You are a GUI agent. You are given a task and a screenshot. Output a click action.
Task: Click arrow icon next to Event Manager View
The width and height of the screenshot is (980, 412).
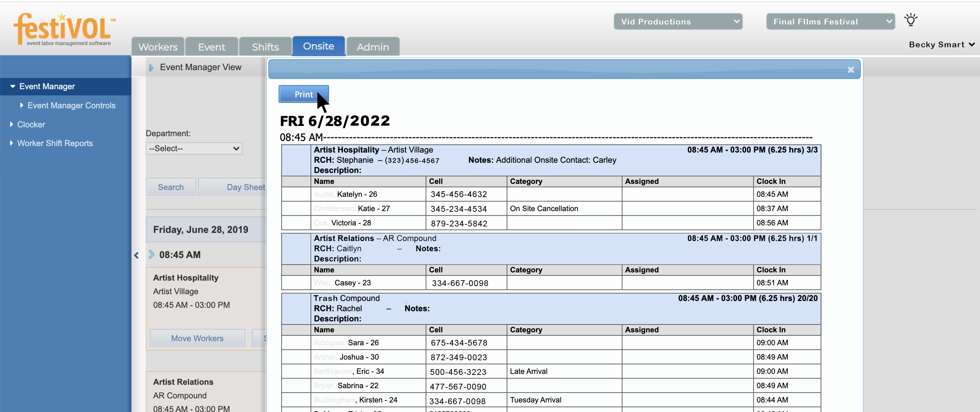point(151,68)
